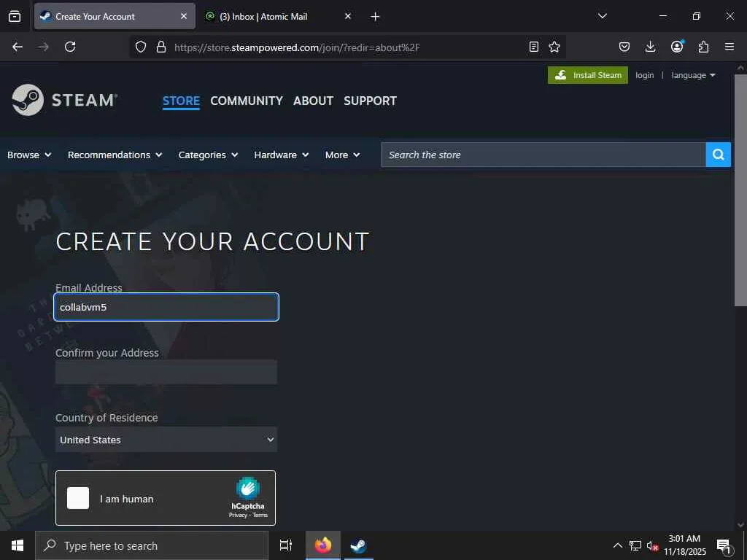Expand the Hardware dropdown
Viewport: 747px width, 560px height.
pyautogui.click(x=282, y=155)
